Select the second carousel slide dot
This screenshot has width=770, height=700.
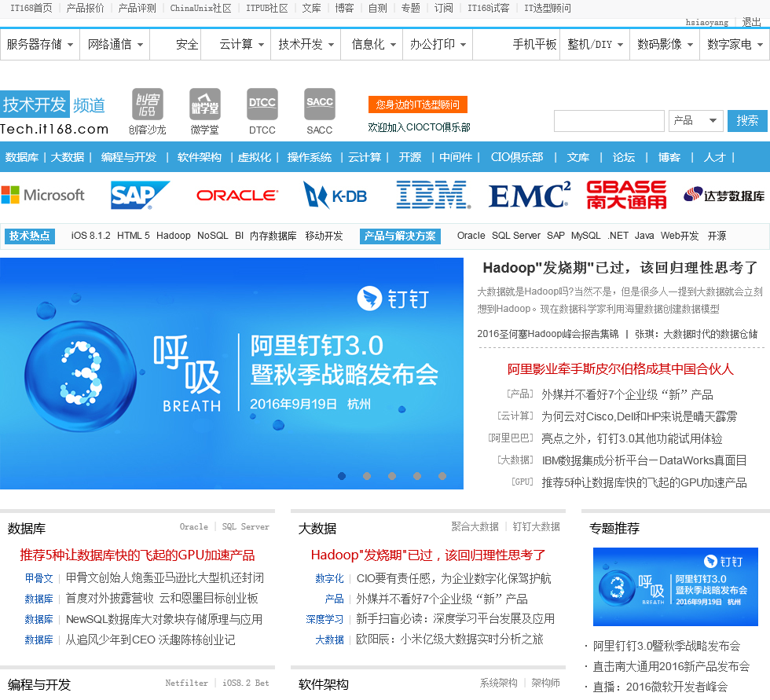(367, 475)
